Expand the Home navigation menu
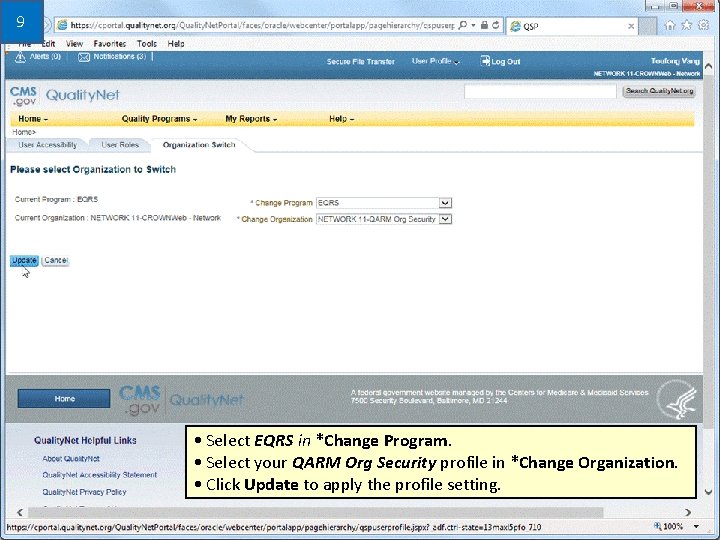This screenshot has width=720, height=540. [x=33, y=119]
